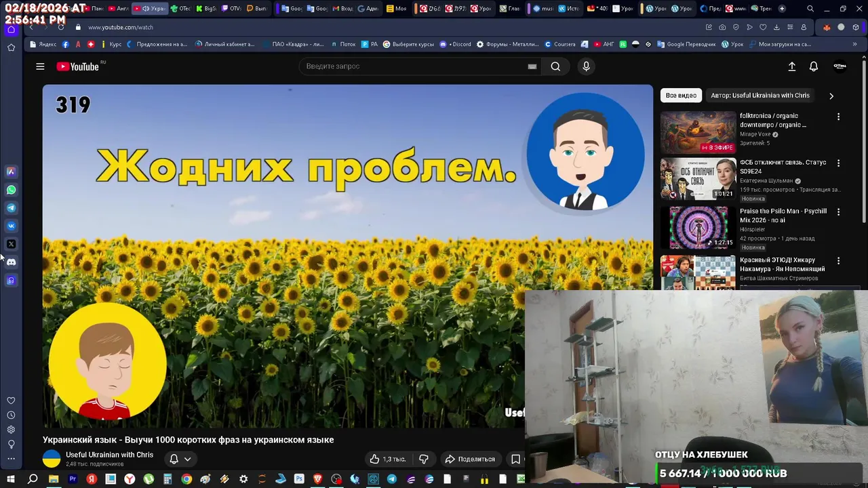The height and width of the screenshot is (488, 868).
Task: Share the video with Поделиться
Action: [470, 459]
